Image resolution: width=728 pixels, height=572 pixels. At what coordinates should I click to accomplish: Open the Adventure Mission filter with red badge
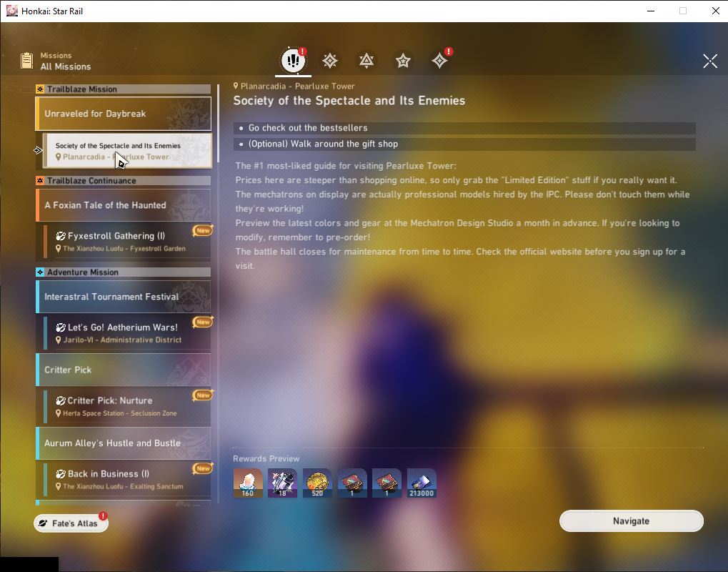[439, 60]
